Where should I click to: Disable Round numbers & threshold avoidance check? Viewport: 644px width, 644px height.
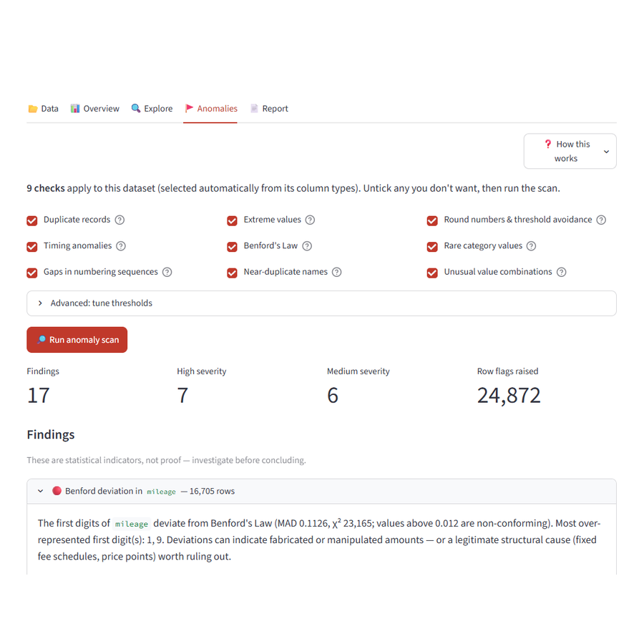point(432,220)
